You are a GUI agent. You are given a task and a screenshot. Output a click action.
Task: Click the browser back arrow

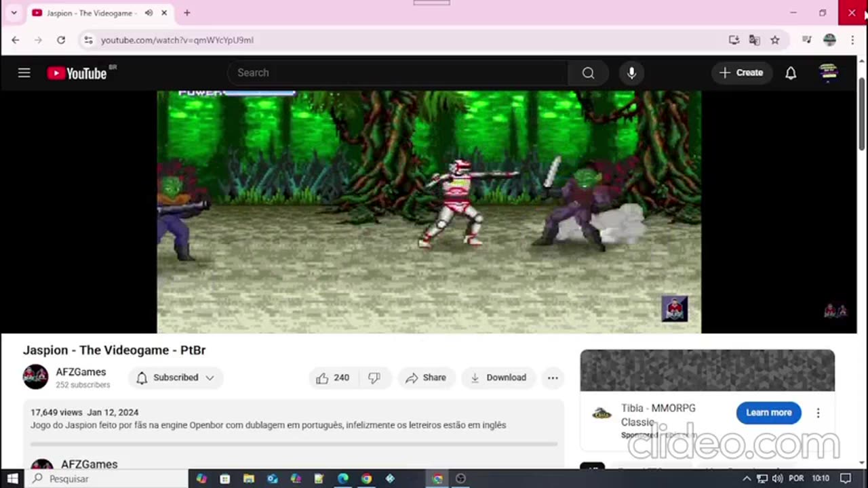(16, 40)
